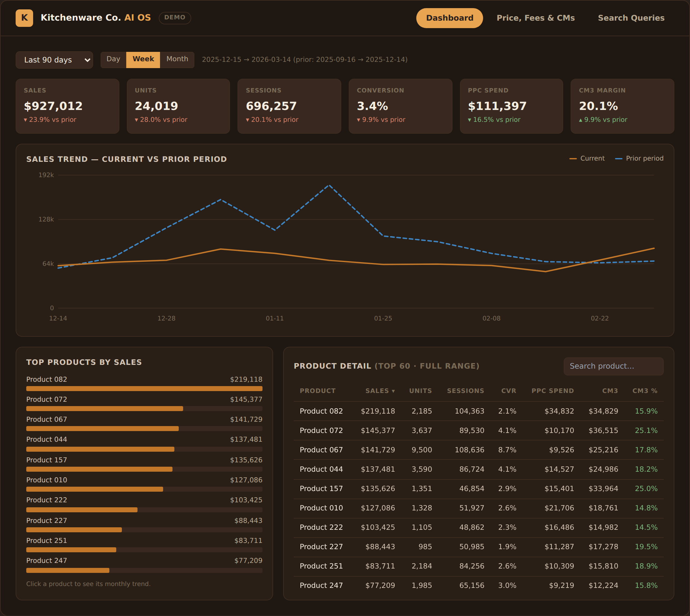
Task: Click the orange K logo icon
Action: (x=24, y=18)
